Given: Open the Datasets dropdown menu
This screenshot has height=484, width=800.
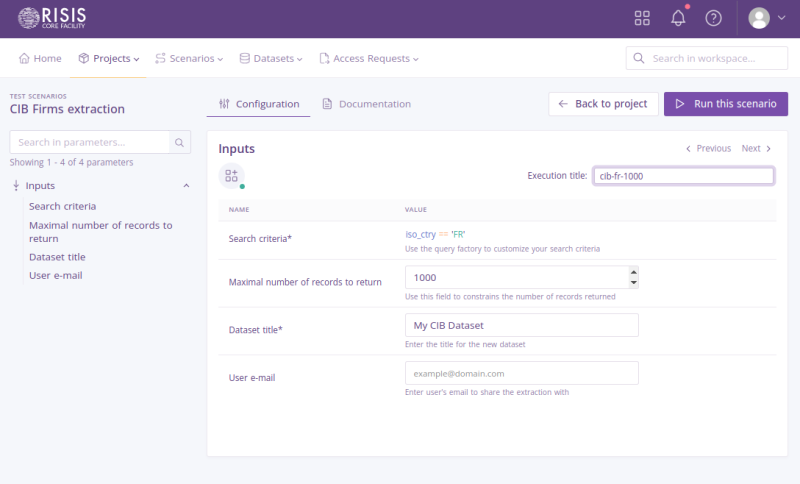Looking at the screenshot, I should click(271, 59).
